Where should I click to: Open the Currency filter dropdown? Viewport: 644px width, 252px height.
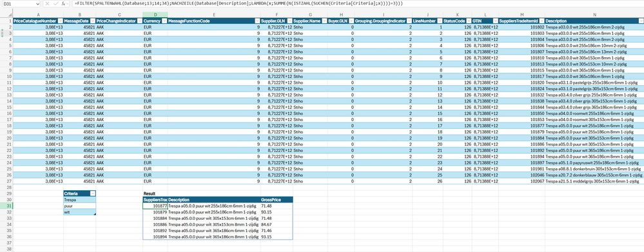pos(164,21)
